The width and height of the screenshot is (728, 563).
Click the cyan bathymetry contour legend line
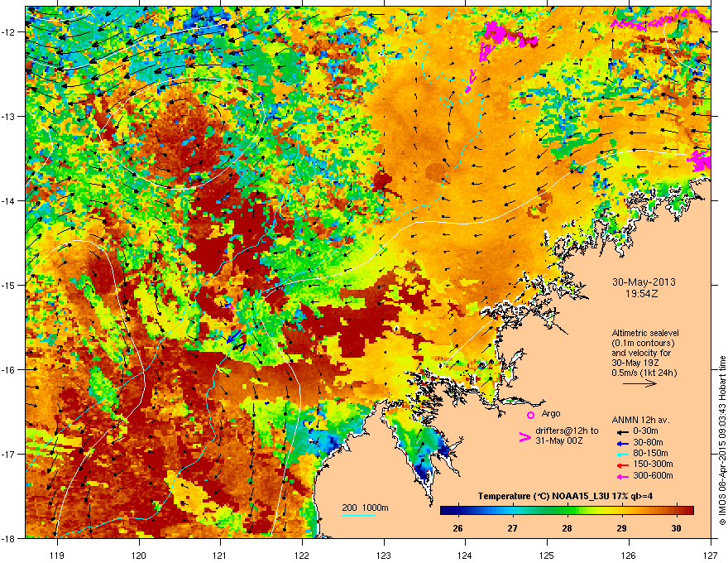point(359,515)
